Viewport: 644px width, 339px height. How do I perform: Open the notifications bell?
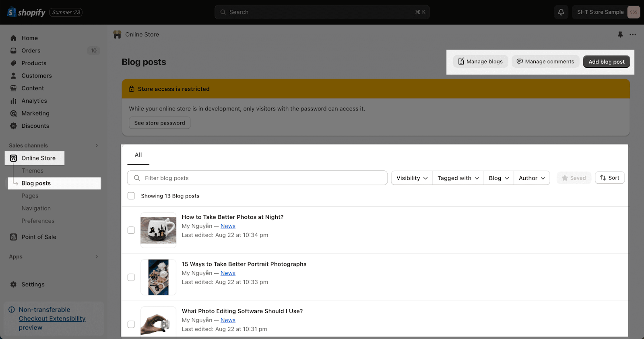(561, 12)
